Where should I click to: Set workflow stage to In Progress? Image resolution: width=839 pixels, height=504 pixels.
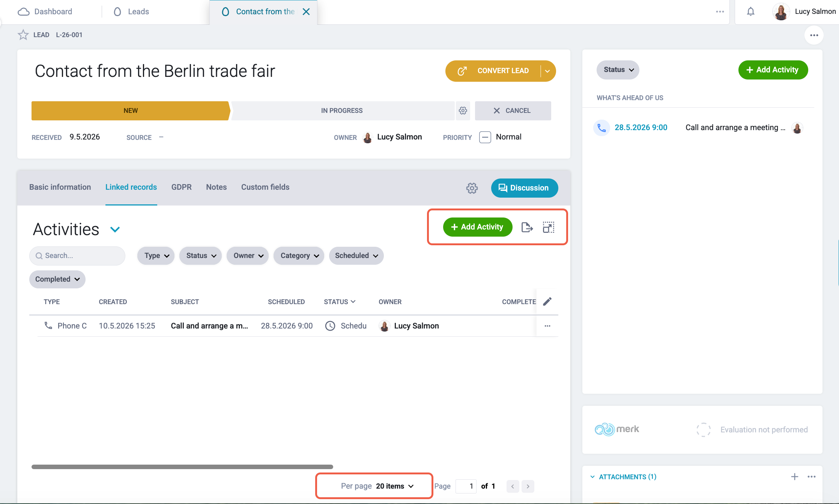342,111
